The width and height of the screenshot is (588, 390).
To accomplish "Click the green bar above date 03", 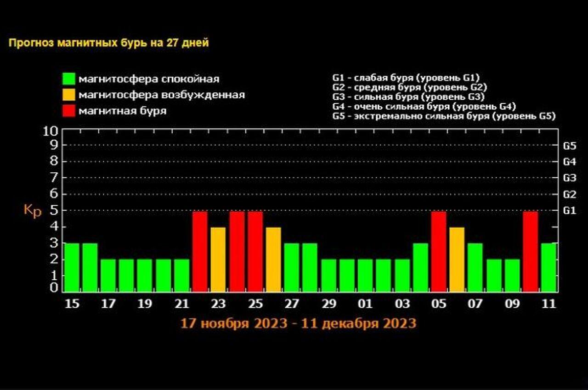I will (402, 276).
